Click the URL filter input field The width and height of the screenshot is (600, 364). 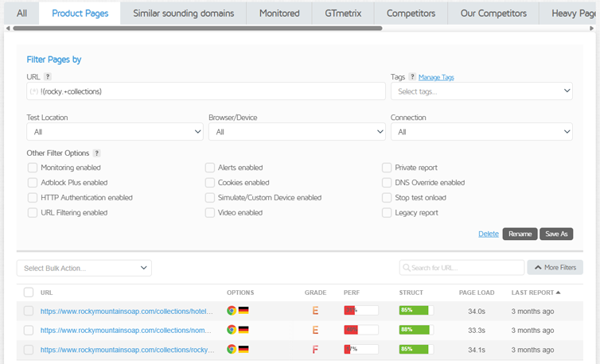[205, 91]
